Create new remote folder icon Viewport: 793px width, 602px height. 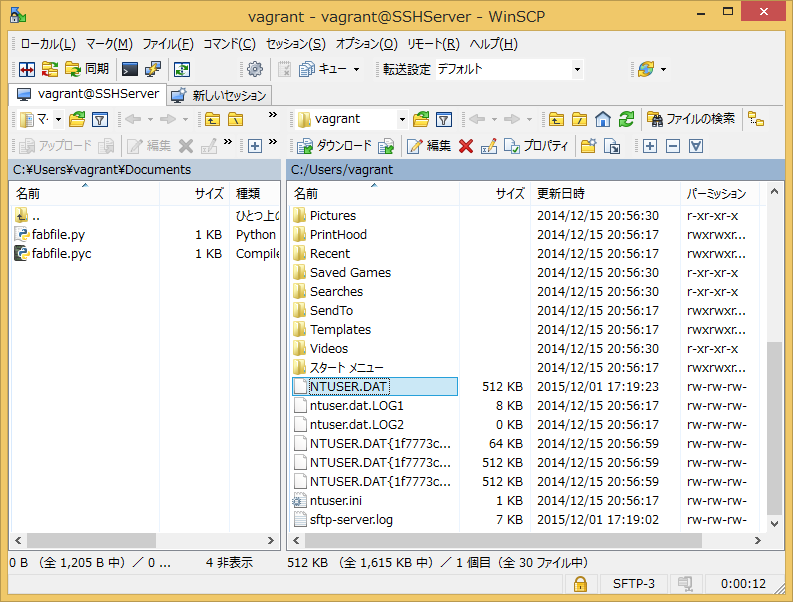(588, 146)
